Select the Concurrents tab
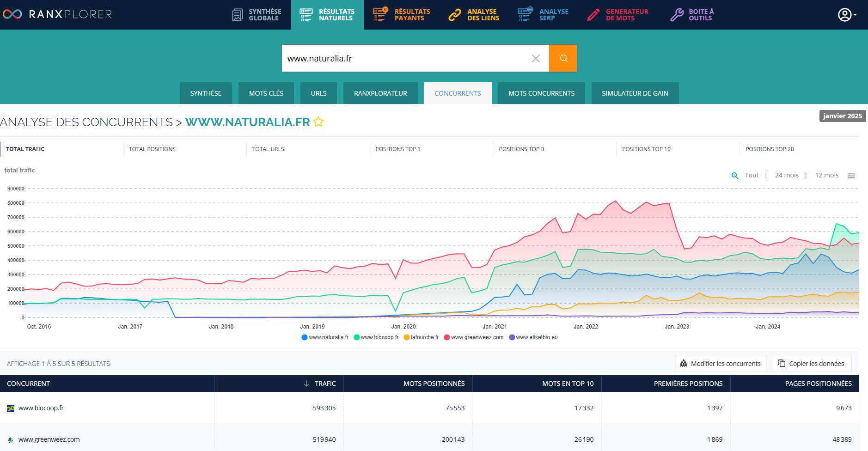The width and height of the screenshot is (868, 451). tap(458, 93)
